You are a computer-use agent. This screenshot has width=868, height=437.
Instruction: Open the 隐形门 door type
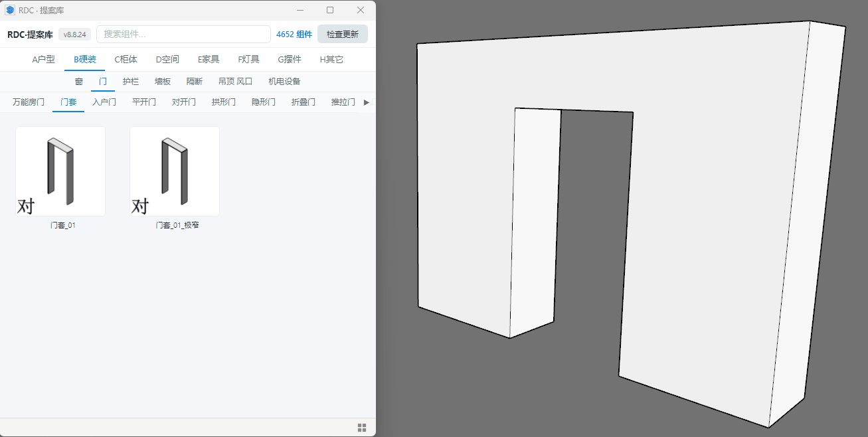(264, 102)
